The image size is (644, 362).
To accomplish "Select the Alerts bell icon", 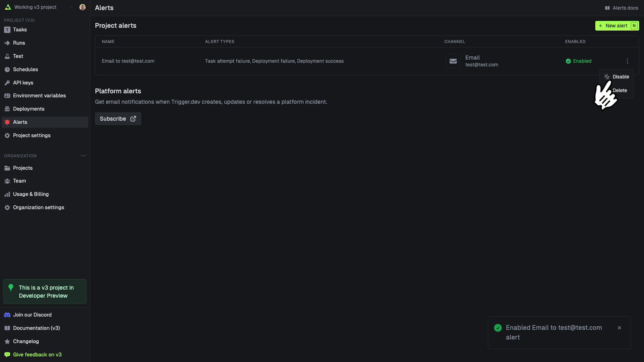I will (7, 122).
